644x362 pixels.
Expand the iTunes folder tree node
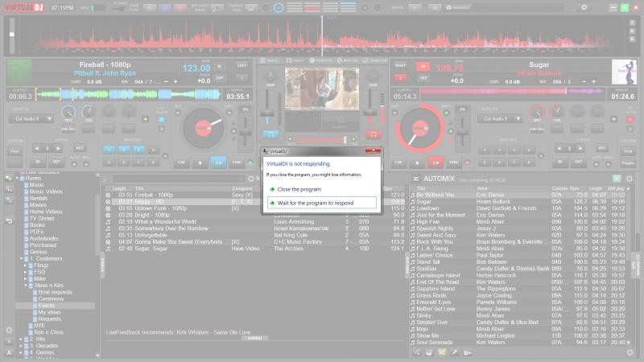[17, 178]
